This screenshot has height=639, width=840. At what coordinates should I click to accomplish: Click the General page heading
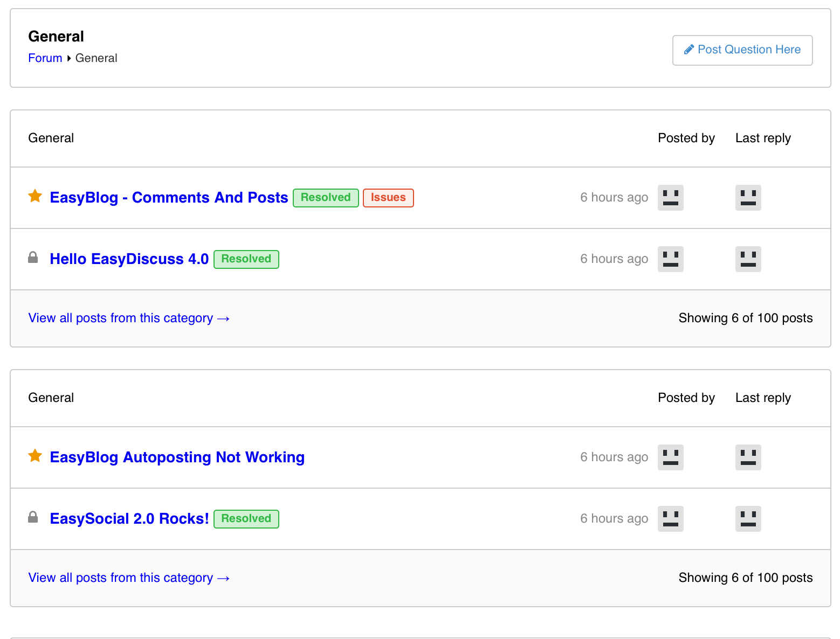(x=56, y=37)
